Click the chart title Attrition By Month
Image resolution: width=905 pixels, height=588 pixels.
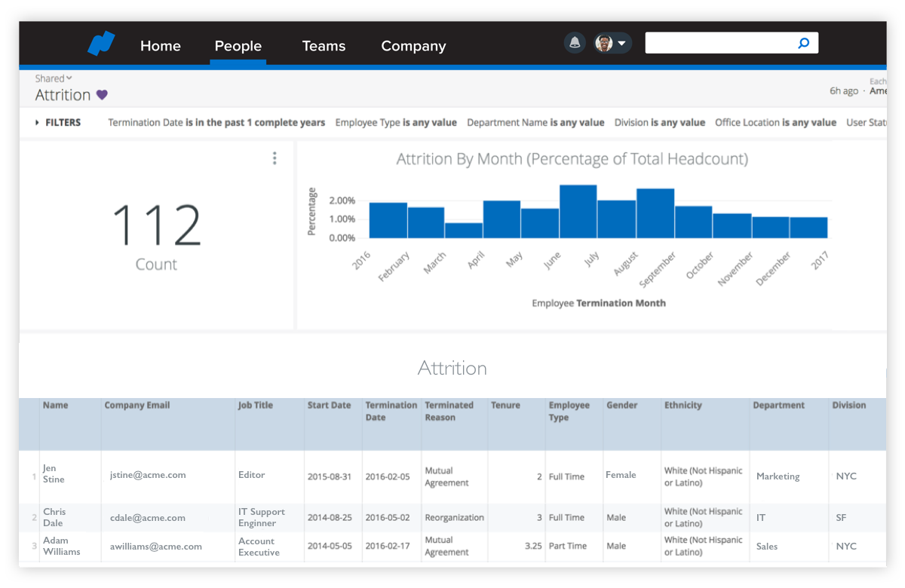572,159
